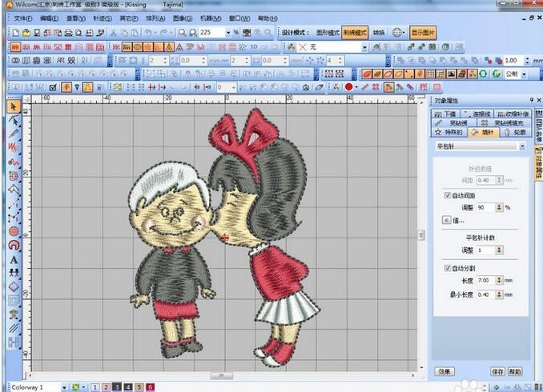Click the grid display icon
Image resolution: width=543 pixels, height=392 pixels.
429,74
